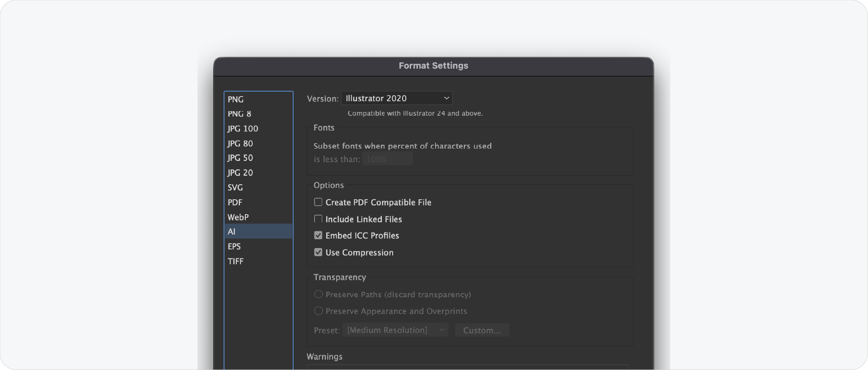Click the subset fonts percentage field
Image resolution: width=868 pixels, height=370 pixels.
(x=388, y=159)
